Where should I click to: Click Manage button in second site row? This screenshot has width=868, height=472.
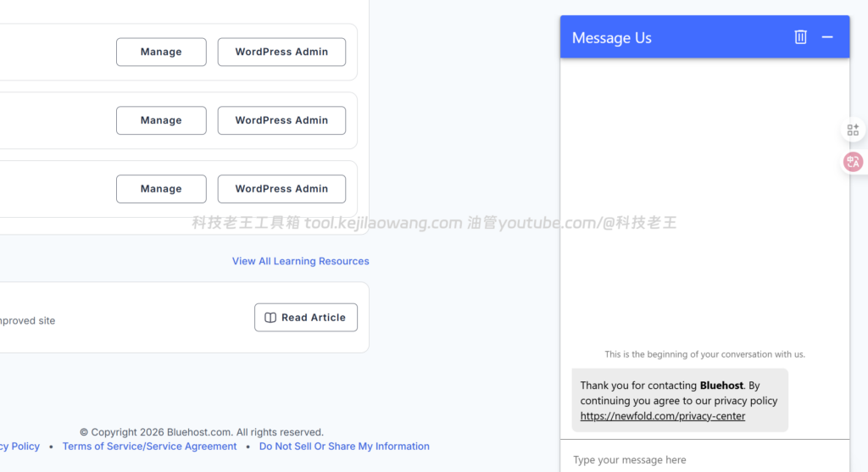(x=161, y=120)
